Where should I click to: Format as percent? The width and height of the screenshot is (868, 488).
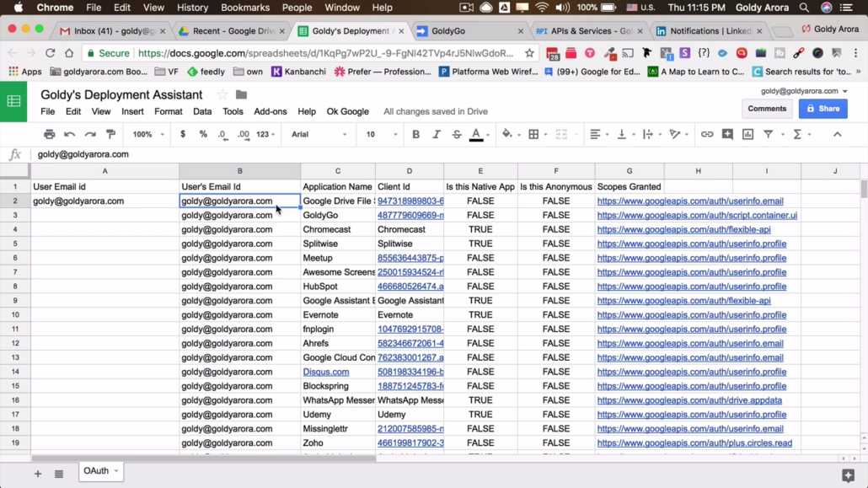(x=203, y=134)
